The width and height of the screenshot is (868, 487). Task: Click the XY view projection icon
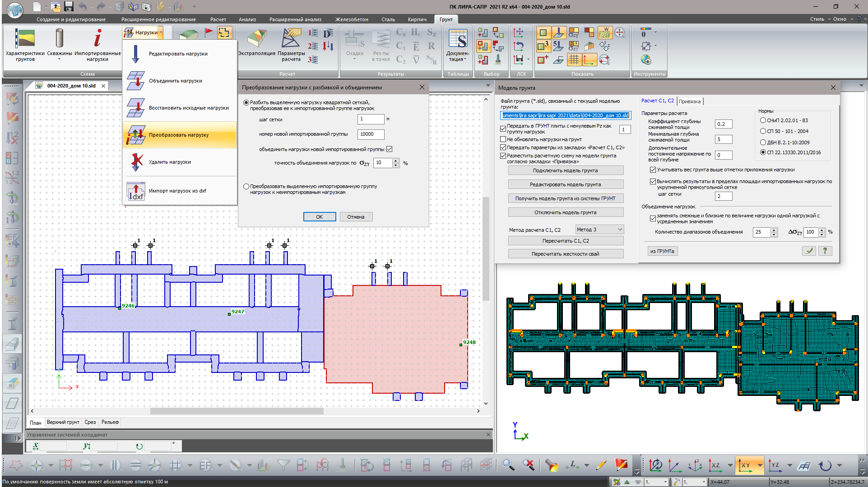point(745,465)
